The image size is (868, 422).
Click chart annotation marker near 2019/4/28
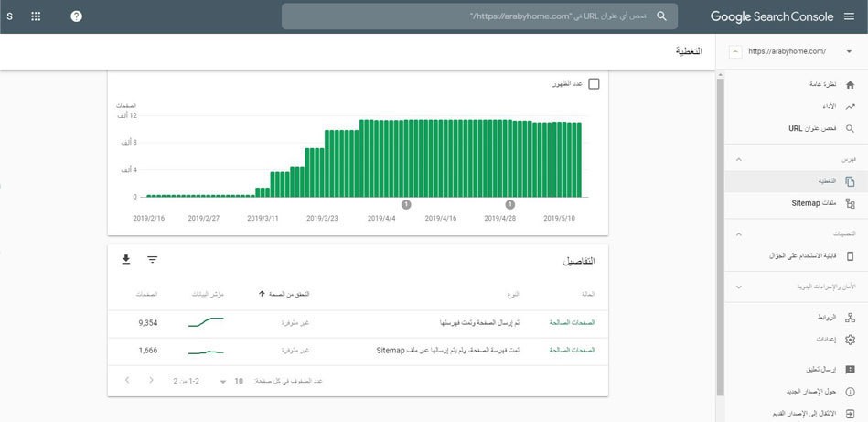coord(510,205)
